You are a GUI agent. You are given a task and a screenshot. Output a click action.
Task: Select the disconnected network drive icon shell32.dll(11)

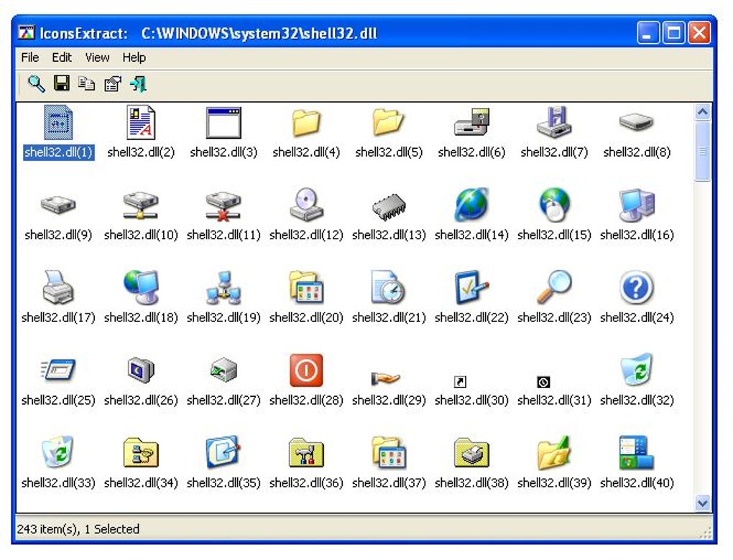223,205
